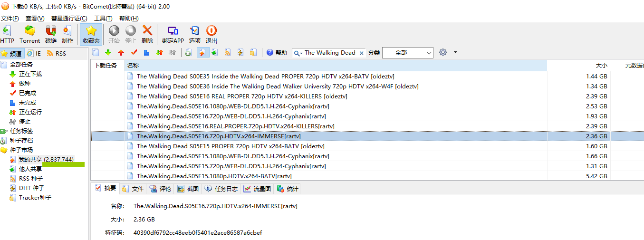Click the RSS torrents icon in filter bar
Viewport: 644px width, 240px height.
pyautogui.click(x=228, y=52)
